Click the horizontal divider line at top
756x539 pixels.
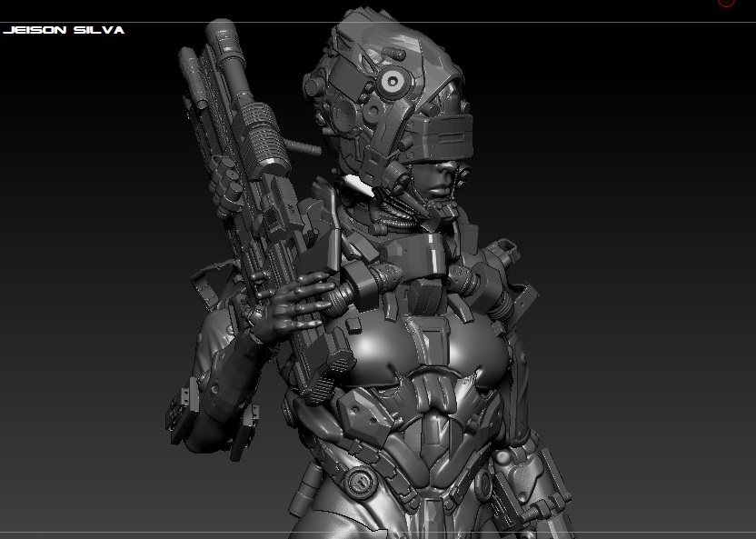click(378, 22)
